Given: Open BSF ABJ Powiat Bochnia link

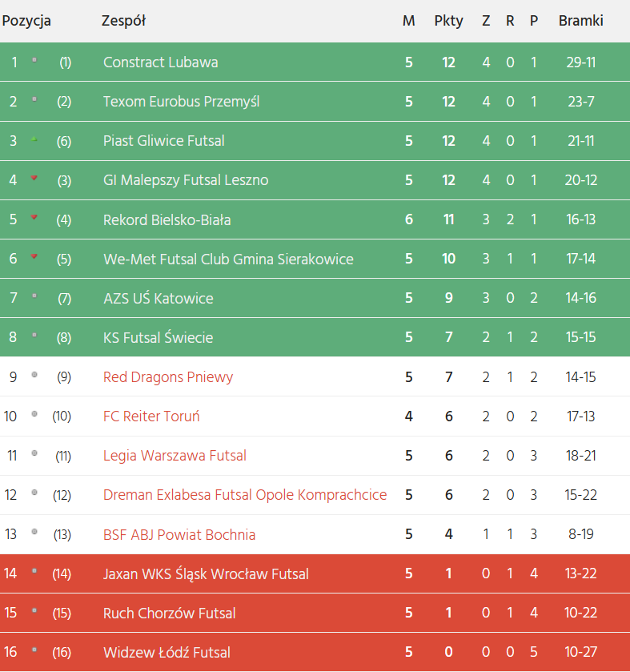Looking at the screenshot, I should point(179,534).
